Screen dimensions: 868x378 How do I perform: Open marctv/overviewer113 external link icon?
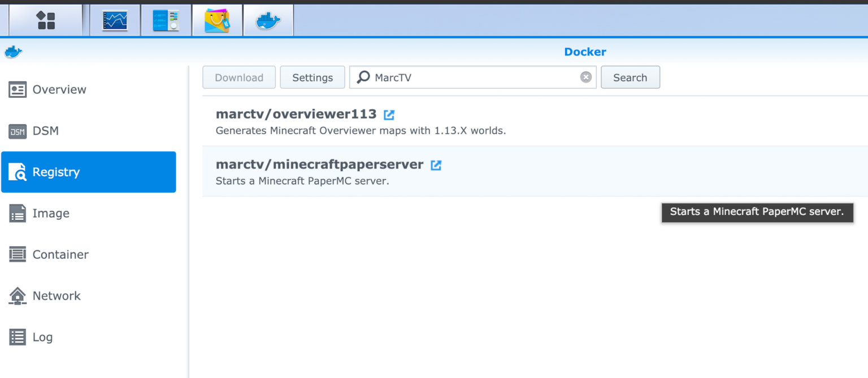click(389, 114)
